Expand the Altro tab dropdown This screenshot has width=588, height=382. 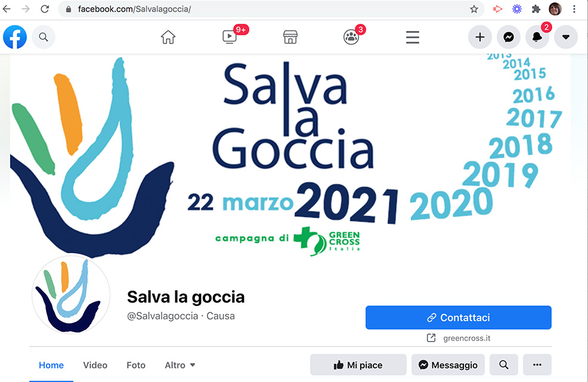[180, 365]
